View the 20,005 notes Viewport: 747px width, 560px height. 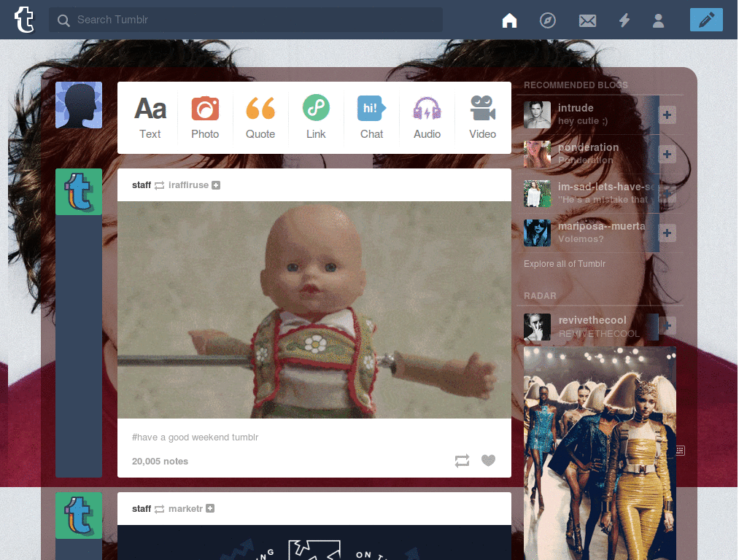[x=160, y=461]
